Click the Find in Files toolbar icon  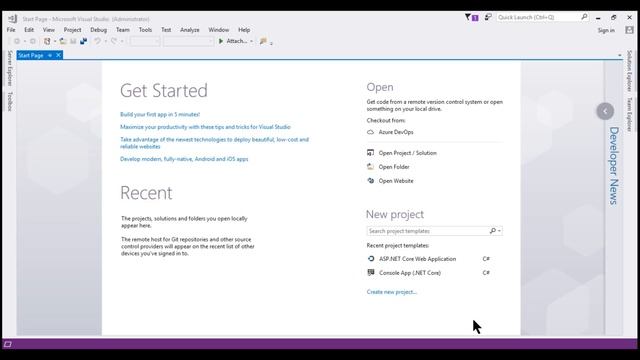(263, 41)
